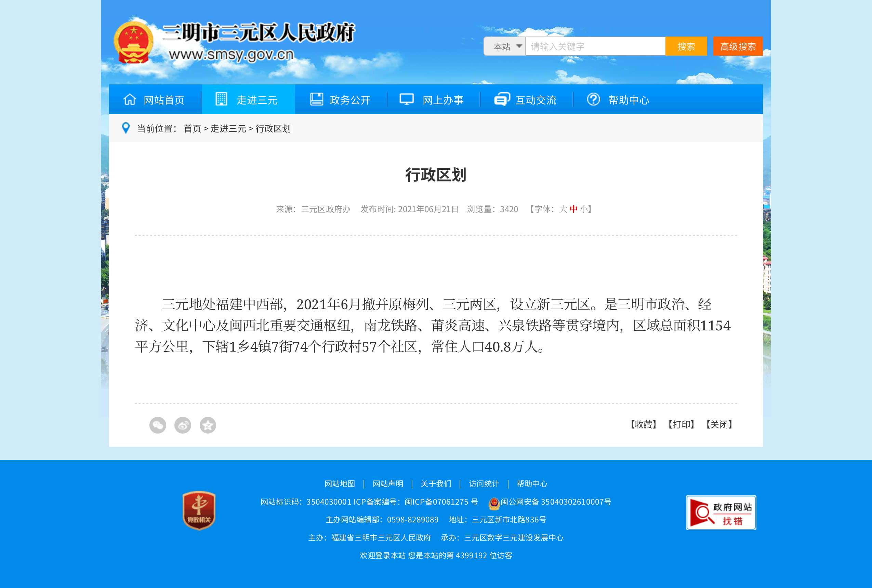The width and height of the screenshot is (872, 588).
Task: Click the 打印 print link
Action: pyautogui.click(x=681, y=424)
